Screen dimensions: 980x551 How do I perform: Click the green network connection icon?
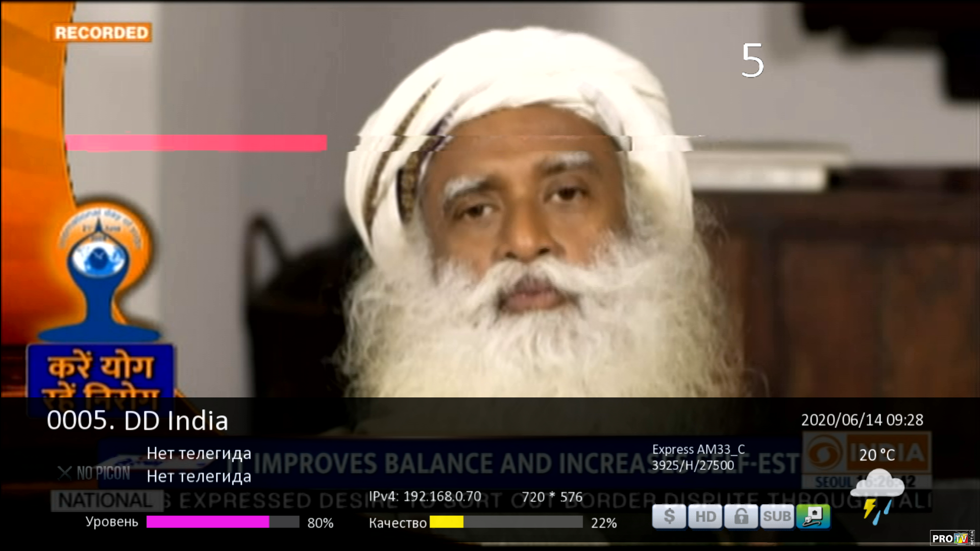813,517
